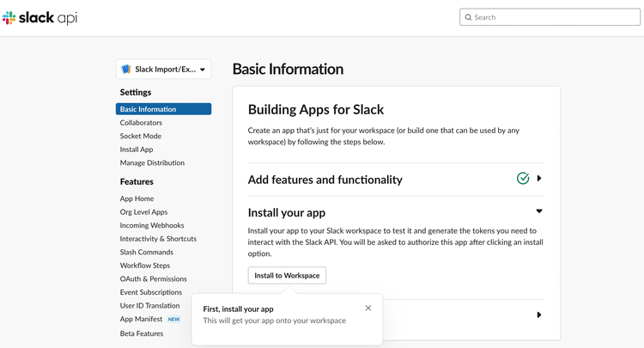Open Workflow Steps page
Viewport: 644px width, 348px height.
point(145,266)
